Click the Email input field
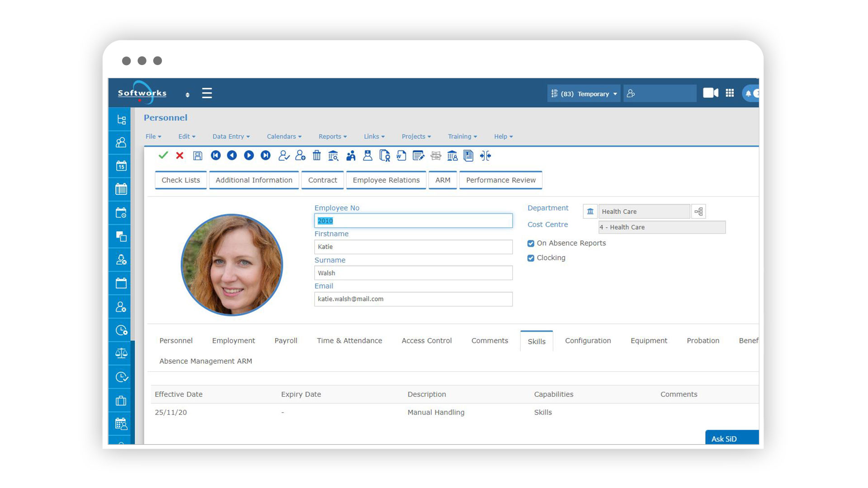 pos(413,299)
